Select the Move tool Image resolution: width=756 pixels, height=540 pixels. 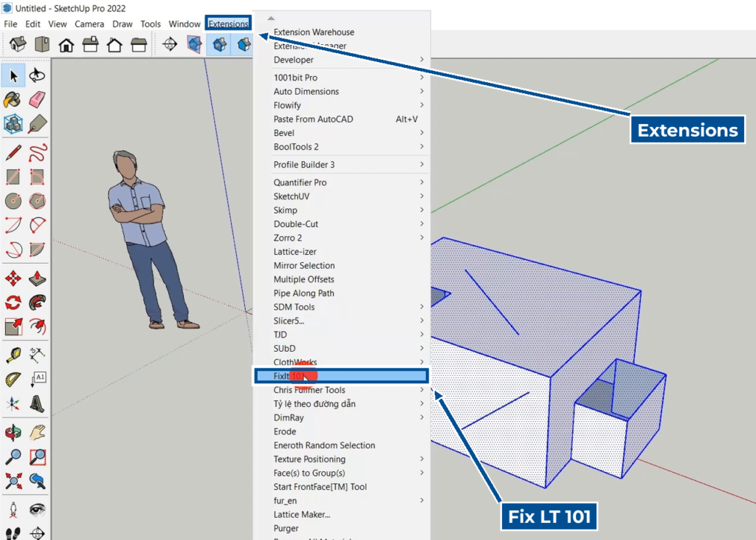click(x=13, y=278)
